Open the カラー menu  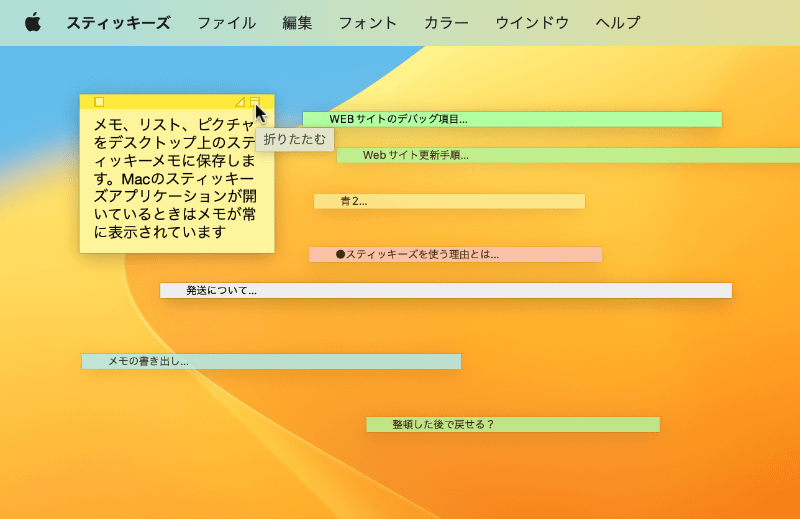(x=446, y=23)
